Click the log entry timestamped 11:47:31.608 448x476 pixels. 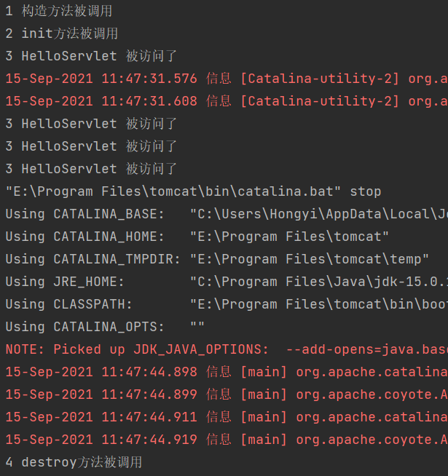[101, 102]
